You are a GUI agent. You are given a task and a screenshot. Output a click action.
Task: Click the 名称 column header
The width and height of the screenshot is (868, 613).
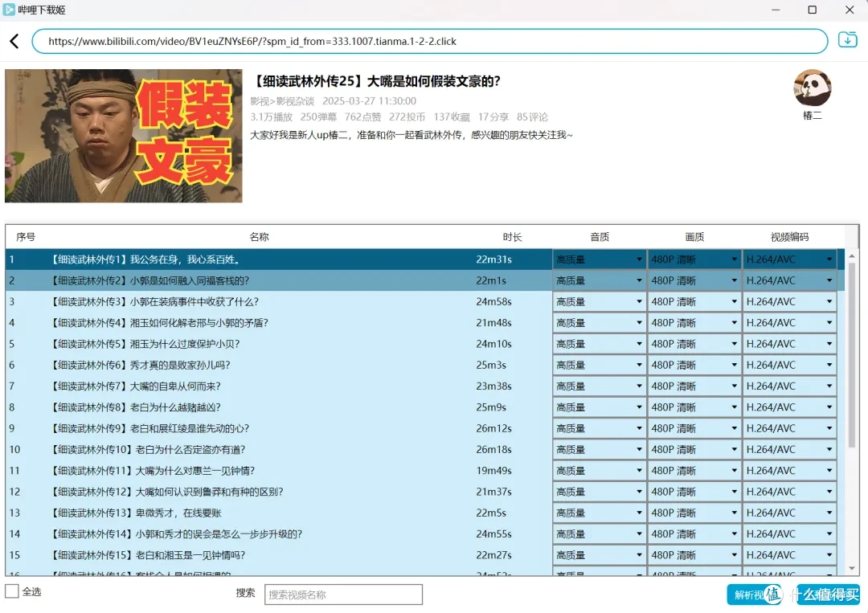tap(259, 237)
